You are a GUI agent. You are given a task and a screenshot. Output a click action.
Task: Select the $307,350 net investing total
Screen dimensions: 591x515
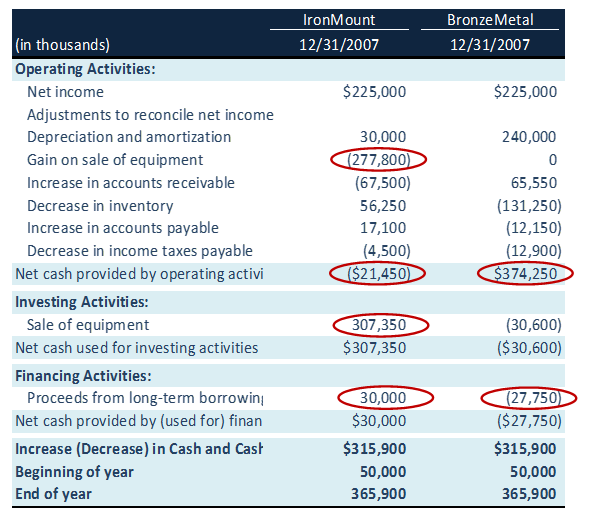click(374, 348)
